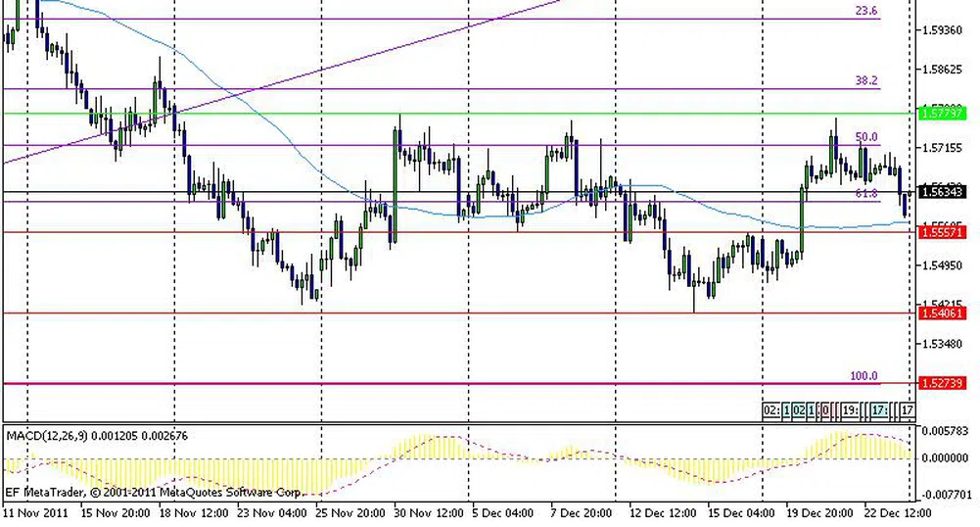Click the 1.59360 price scale value

pyautogui.click(x=944, y=30)
